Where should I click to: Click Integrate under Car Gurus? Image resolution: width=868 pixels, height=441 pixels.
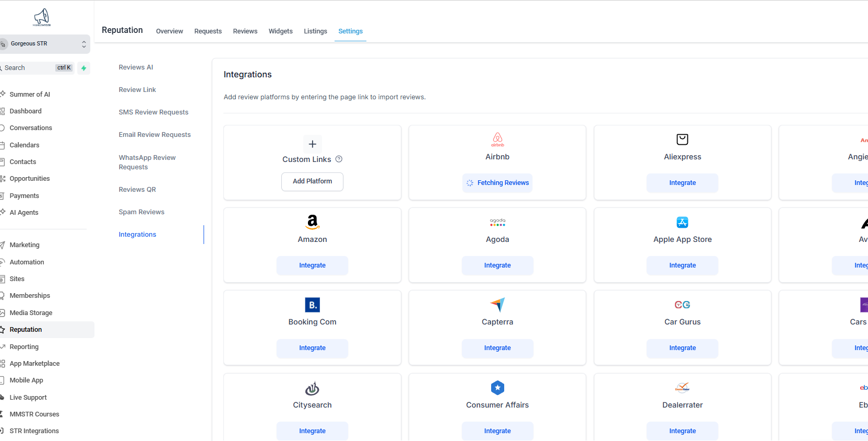point(682,348)
